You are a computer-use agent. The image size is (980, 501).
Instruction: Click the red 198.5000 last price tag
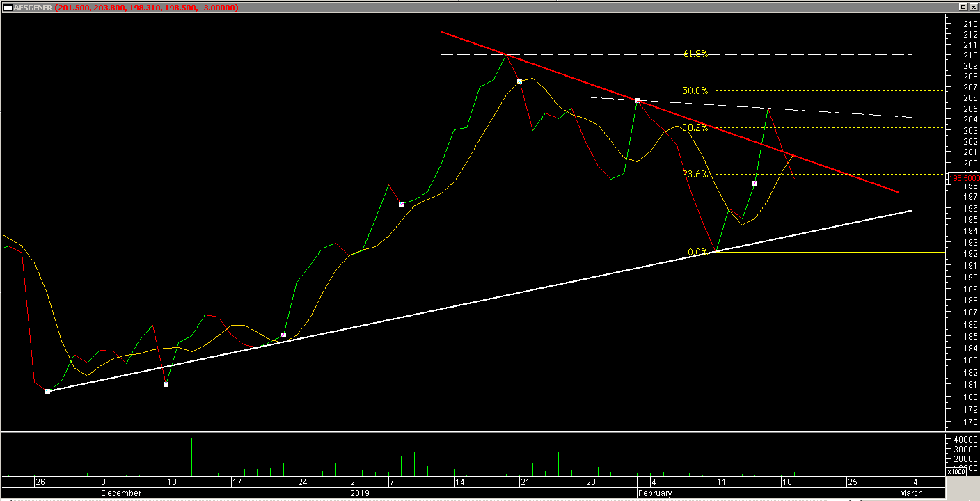[x=964, y=178]
